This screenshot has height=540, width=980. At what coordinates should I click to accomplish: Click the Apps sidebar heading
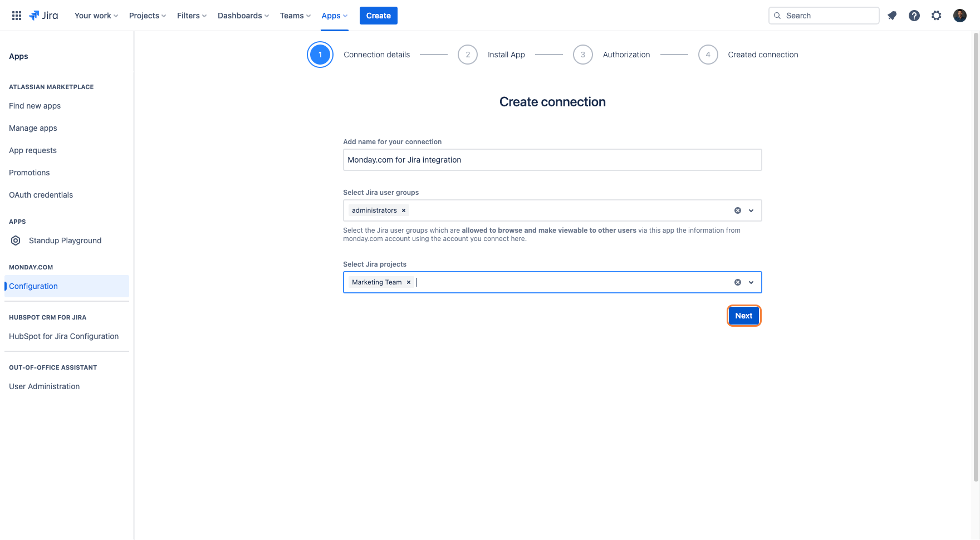18,56
